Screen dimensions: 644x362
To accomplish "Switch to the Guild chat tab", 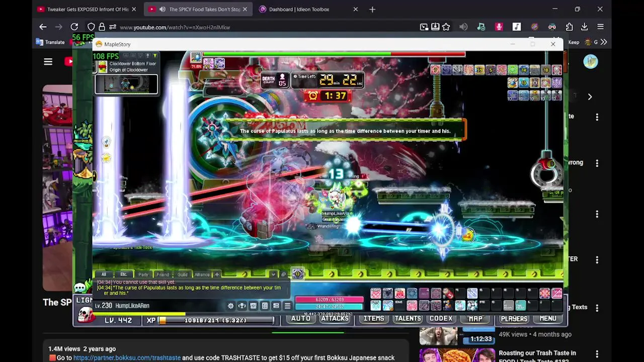I will [x=182, y=275].
